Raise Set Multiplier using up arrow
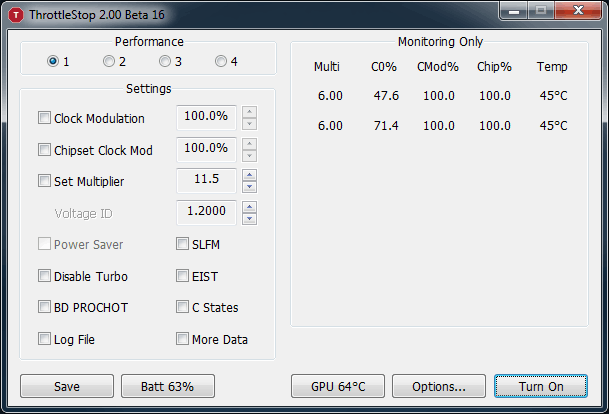The height and width of the screenshot is (414, 609). point(249,175)
